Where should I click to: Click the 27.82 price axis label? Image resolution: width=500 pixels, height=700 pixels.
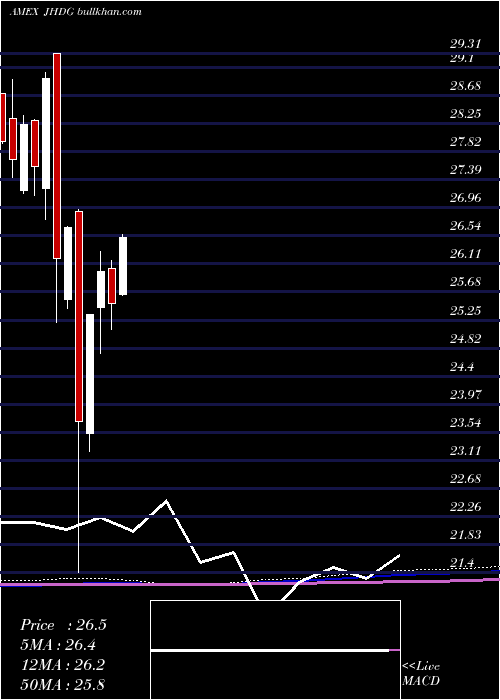click(465, 142)
